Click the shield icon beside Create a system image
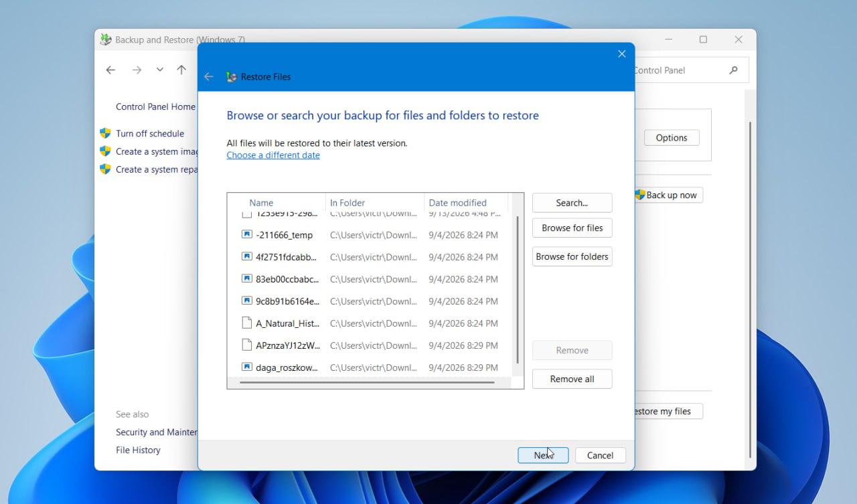The image size is (857, 504). click(105, 151)
